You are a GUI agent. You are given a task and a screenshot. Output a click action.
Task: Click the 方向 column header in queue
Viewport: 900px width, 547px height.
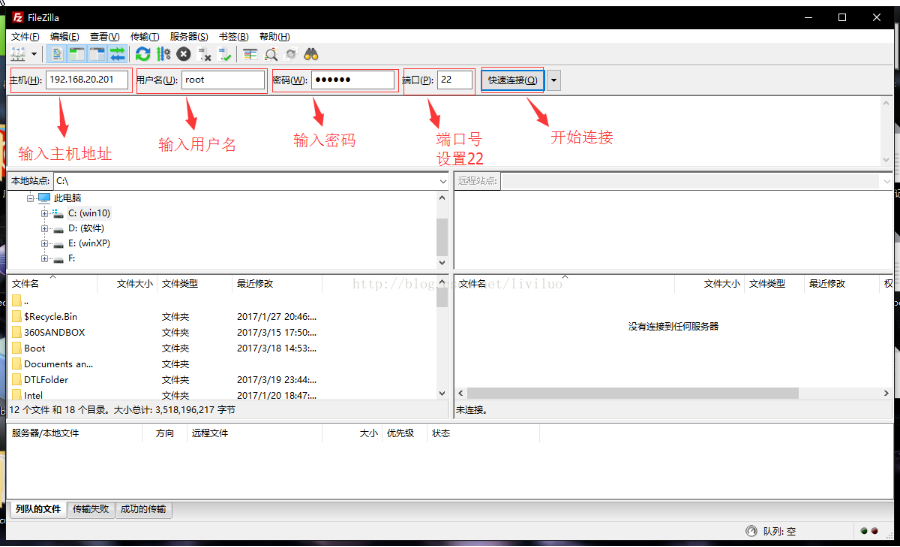(x=165, y=433)
